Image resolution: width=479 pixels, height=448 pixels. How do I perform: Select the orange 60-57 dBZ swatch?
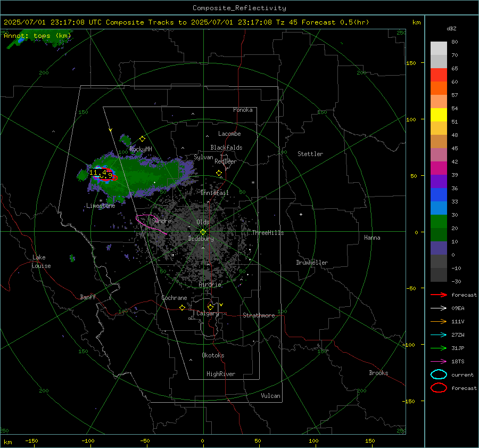click(439, 88)
